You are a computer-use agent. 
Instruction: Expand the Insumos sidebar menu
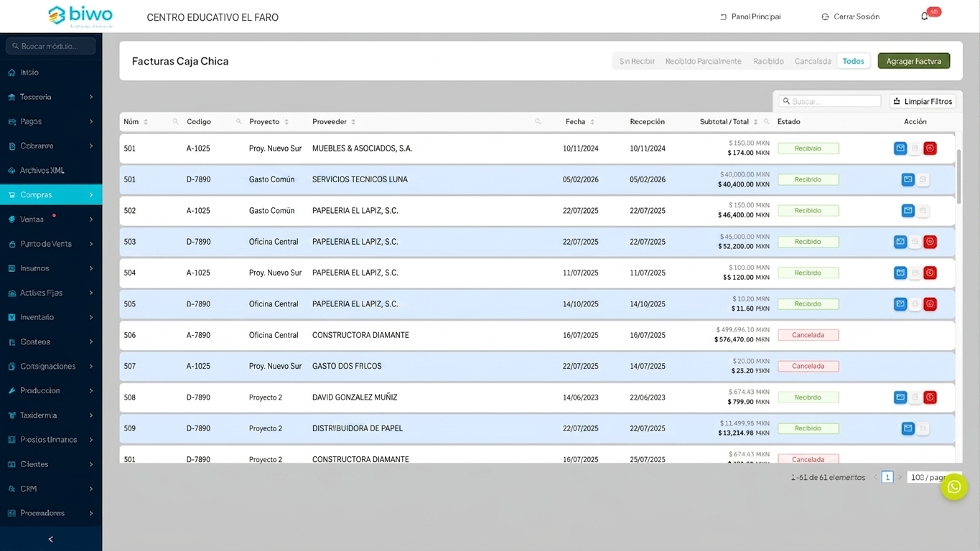coord(51,268)
